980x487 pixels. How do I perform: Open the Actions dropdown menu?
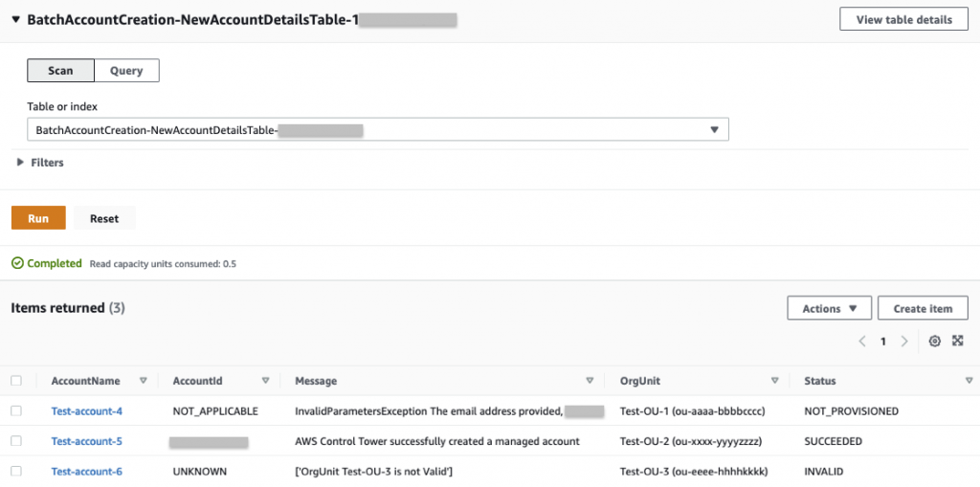829,308
